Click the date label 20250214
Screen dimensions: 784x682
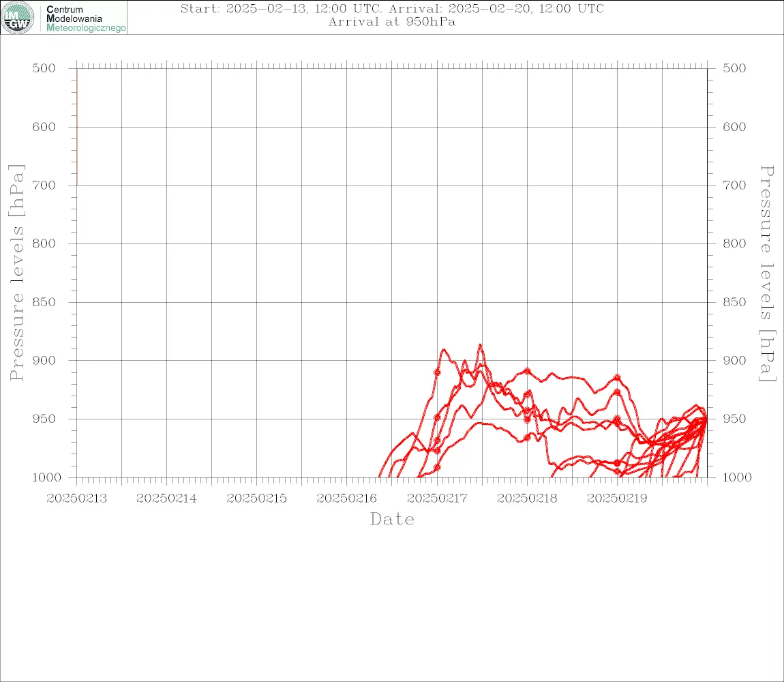tap(166, 499)
